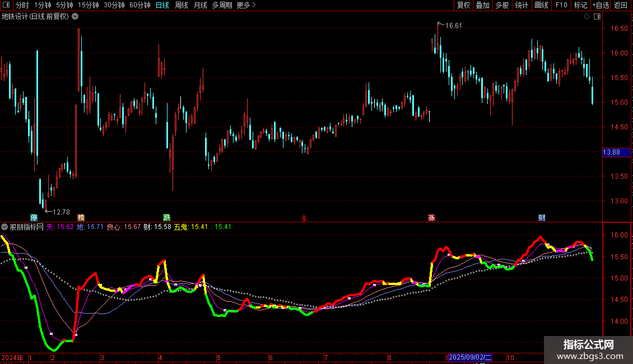This screenshot has height=364, width=633.
Task: Expand the 股朋指标网 indicator dropdown
Action: (4, 227)
